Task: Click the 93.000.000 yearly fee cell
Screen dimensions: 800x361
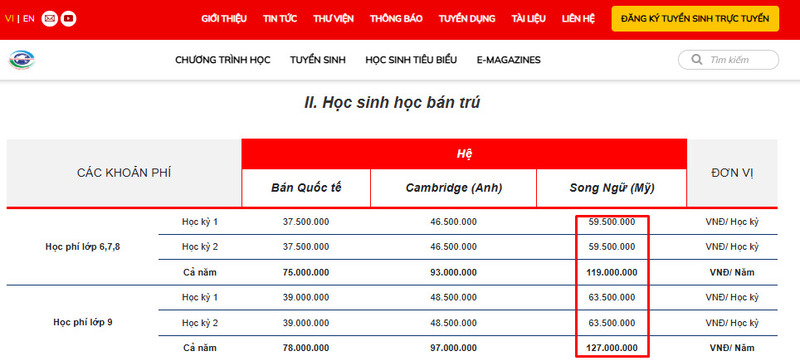Action: tap(454, 272)
